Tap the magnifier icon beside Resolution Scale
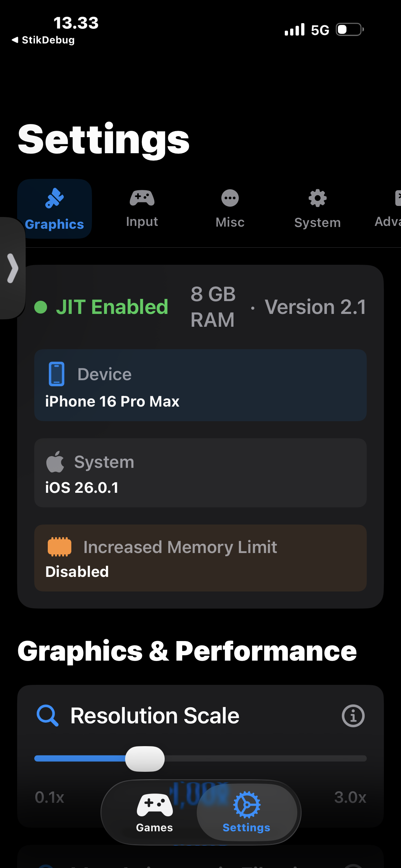The height and width of the screenshot is (868, 401). point(47,715)
